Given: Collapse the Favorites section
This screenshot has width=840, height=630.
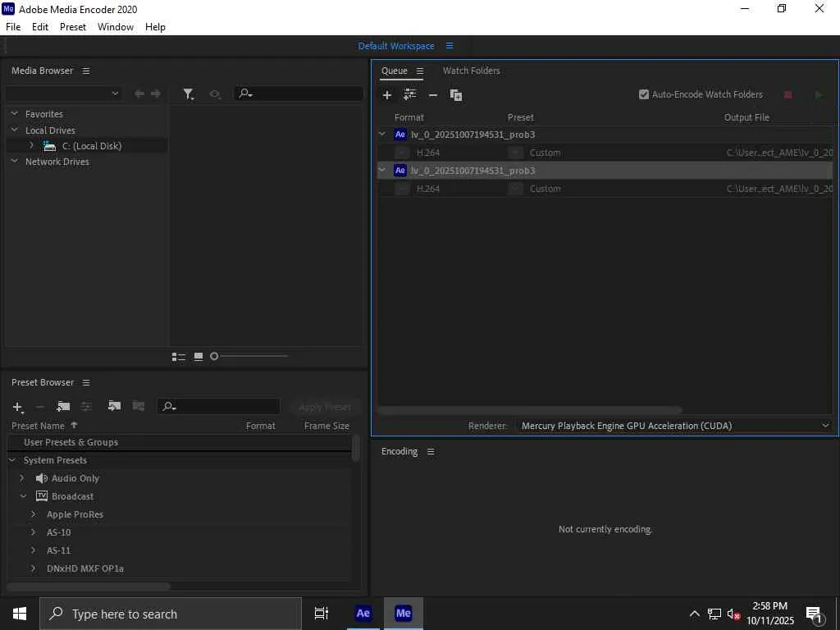Looking at the screenshot, I should 15,113.
